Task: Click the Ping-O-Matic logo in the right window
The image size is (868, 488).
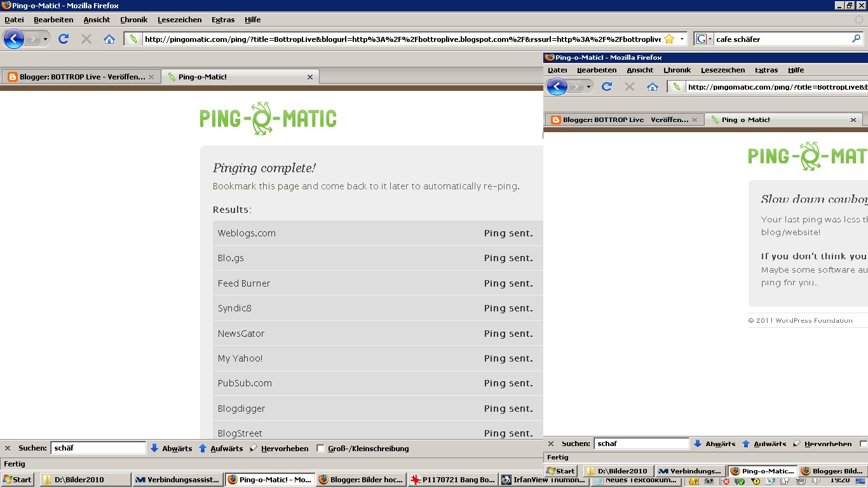Action: pyautogui.click(x=808, y=156)
